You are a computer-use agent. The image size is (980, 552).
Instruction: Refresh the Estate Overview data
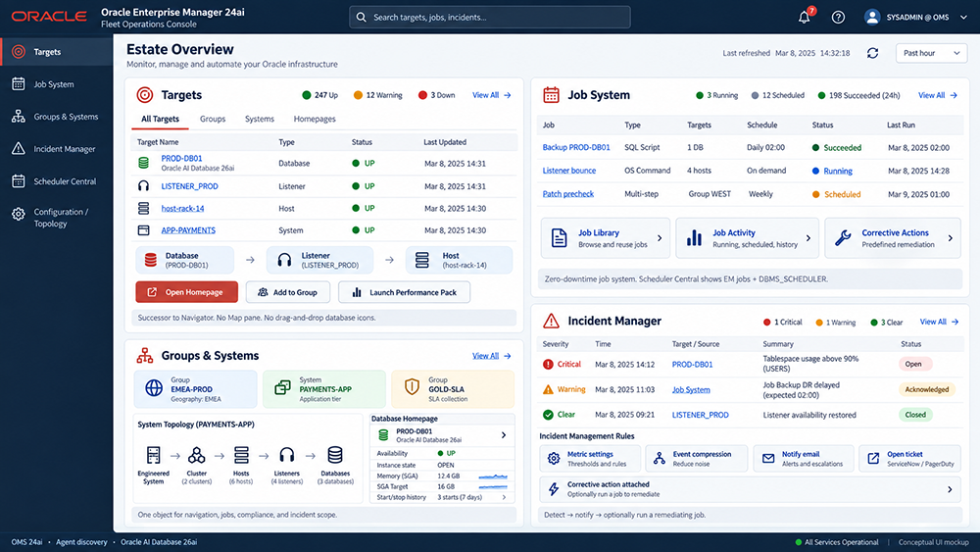[872, 53]
